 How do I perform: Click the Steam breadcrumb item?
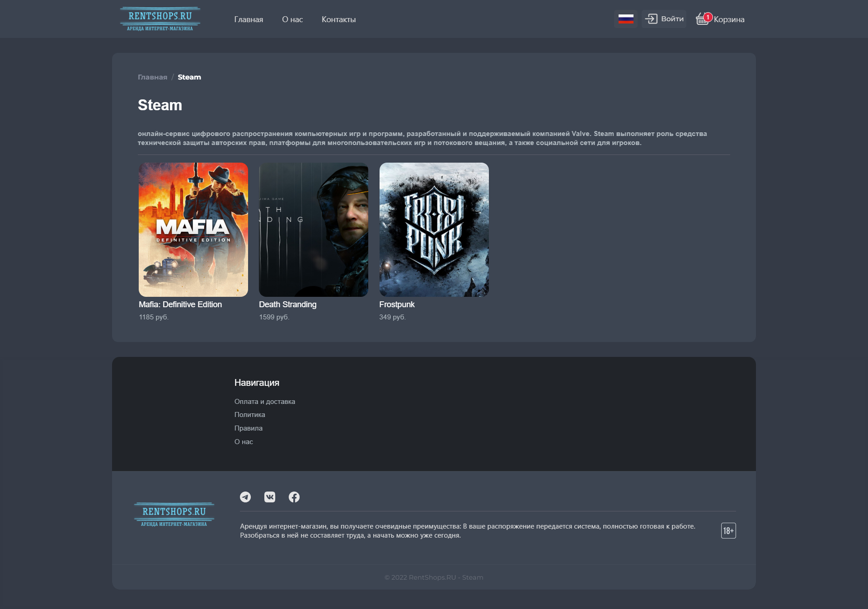[189, 77]
